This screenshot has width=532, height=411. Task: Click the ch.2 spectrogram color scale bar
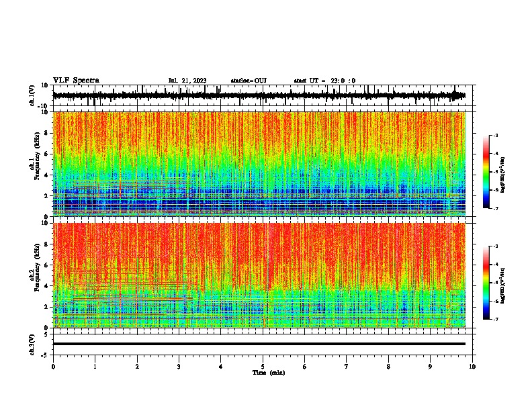click(486, 283)
